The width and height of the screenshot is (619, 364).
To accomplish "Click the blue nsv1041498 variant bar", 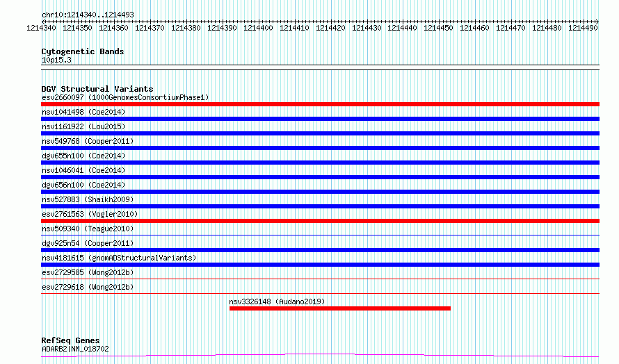I will tap(320, 119).
